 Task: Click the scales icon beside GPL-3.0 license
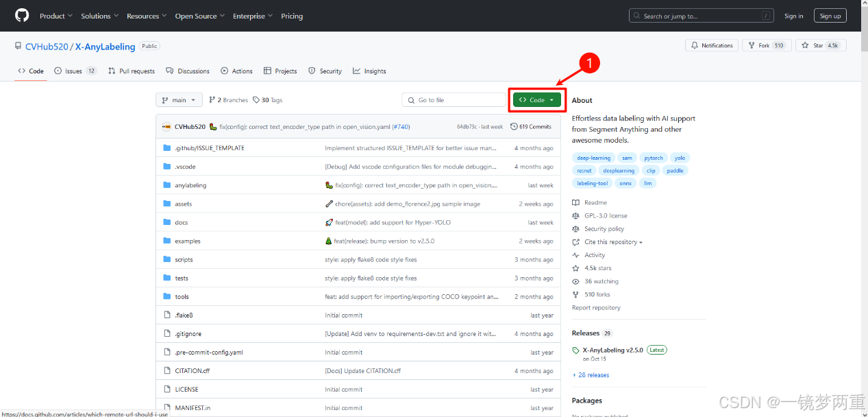point(576,215)
